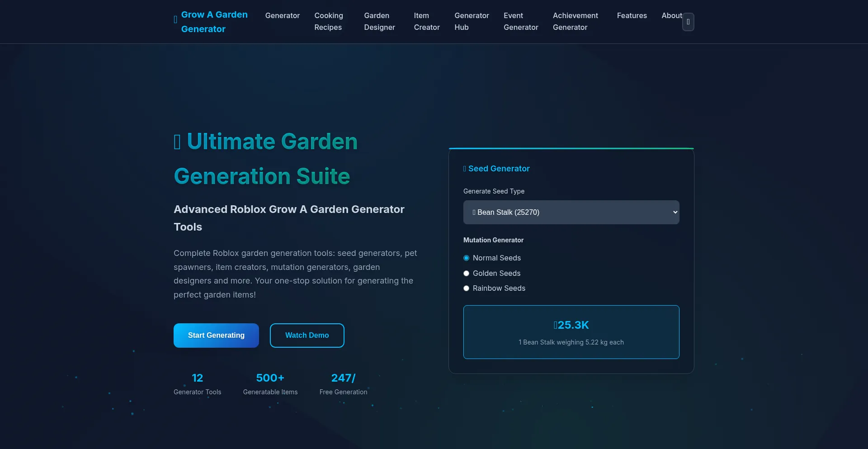Screen dimensions: 868x449
Task: Expand the Generate Seed Type dropdown
Action: pyautogui.click(x=571, y=213)
